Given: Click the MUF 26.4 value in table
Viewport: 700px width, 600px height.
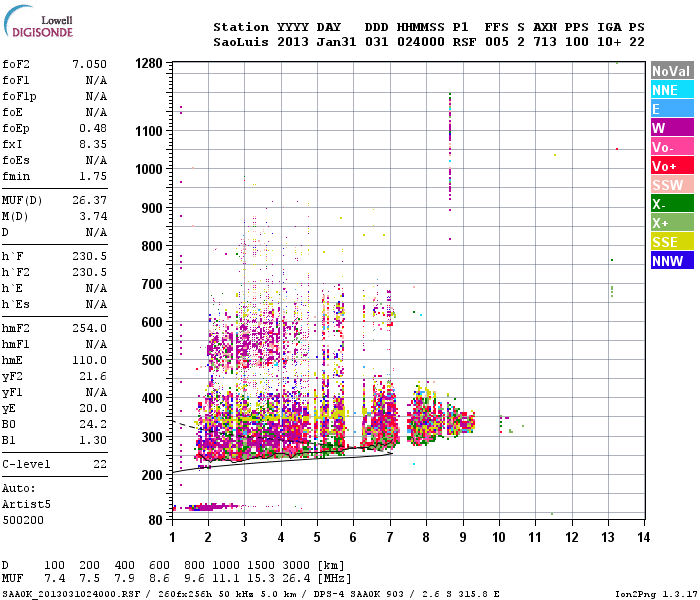Looking at the screenshot, I should pos(296,579).
